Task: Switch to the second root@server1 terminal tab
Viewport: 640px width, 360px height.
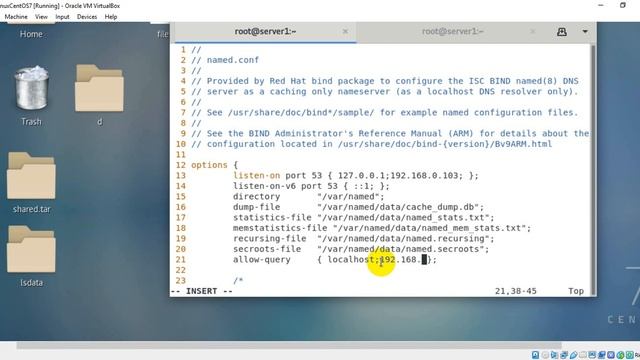Action: pyautogui.click(x=453, y=31)
